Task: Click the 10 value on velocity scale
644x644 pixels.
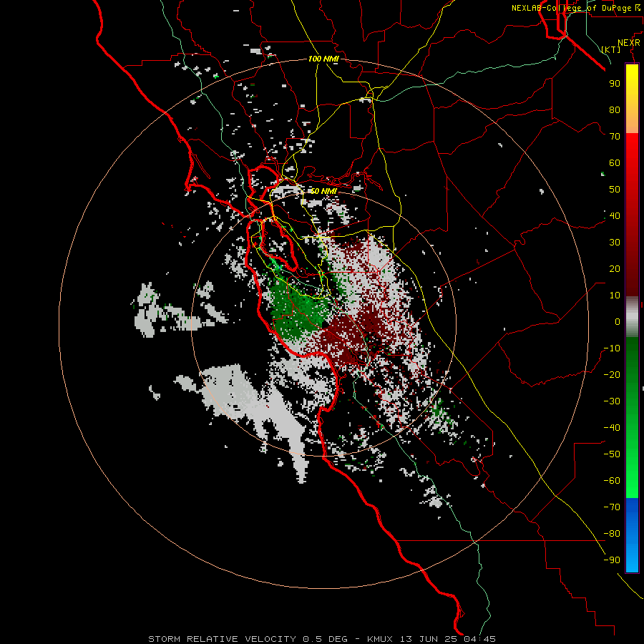Action: pyautogui.click(x=615, y=296)
